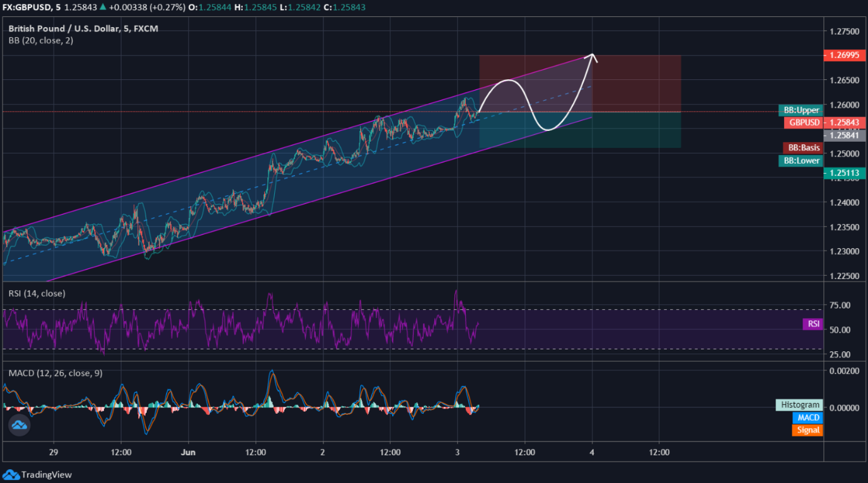Image resolution: width=868 pixels, height=483 pixels.
Task: Click the blue MACD axis tag
Action: 807,418
